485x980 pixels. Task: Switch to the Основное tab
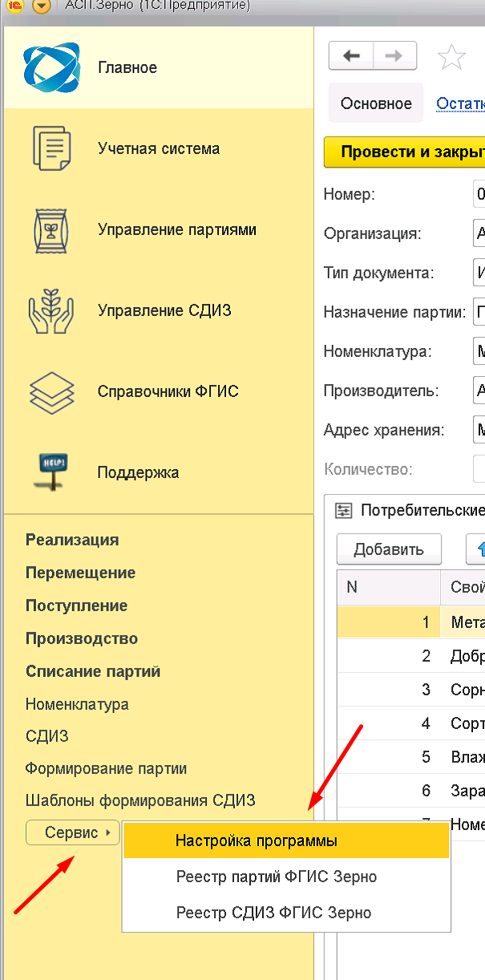coord(376,103)
